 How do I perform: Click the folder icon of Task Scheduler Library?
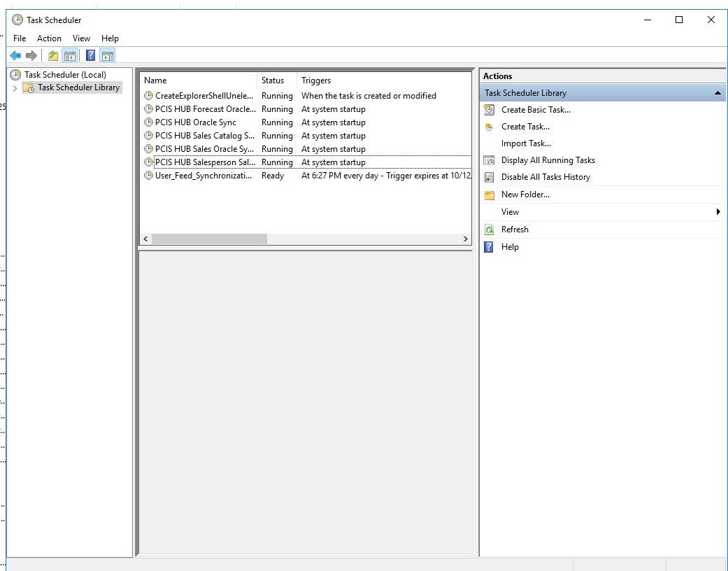(x=28, y=87)
